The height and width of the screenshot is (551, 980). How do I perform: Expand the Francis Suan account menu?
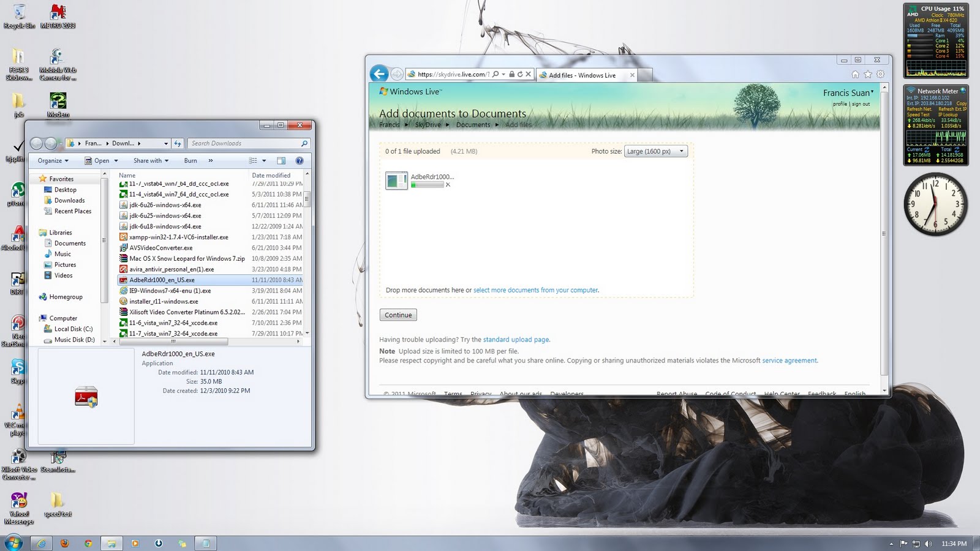pyautogui.click(x=848, y=93)
